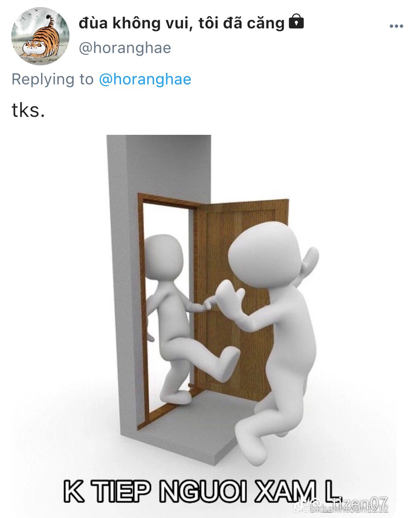The image size is (420, 518).
Task: Click the '@bkhanhtoan1212' watermark text
Action: (345, 509)
